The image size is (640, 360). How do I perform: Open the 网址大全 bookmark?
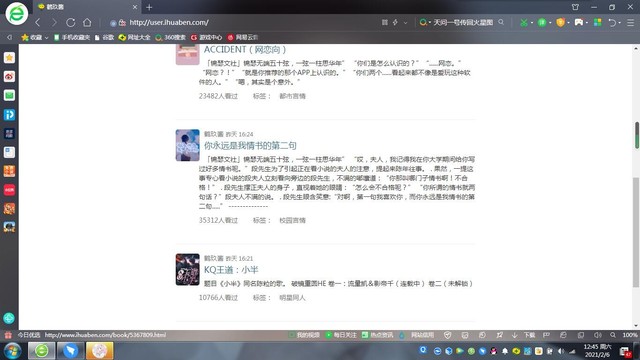pyautogui.click(x=134, y=37)
